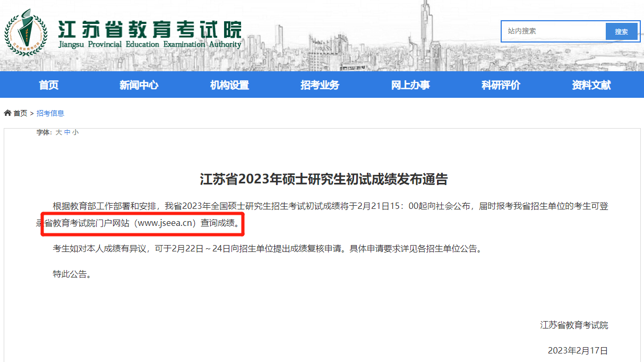Select 科研评价 in navigation bar

pyautogui.click(x=501, y=85)
